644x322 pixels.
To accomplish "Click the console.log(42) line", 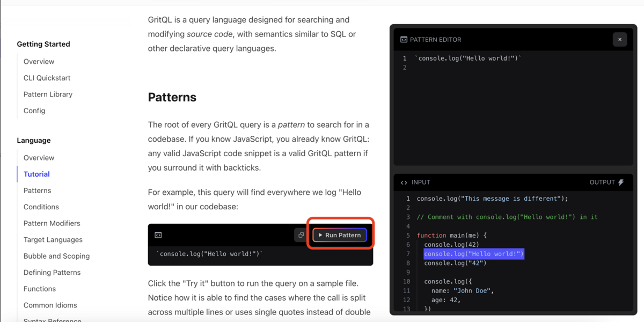I will (x=452, y=245).
